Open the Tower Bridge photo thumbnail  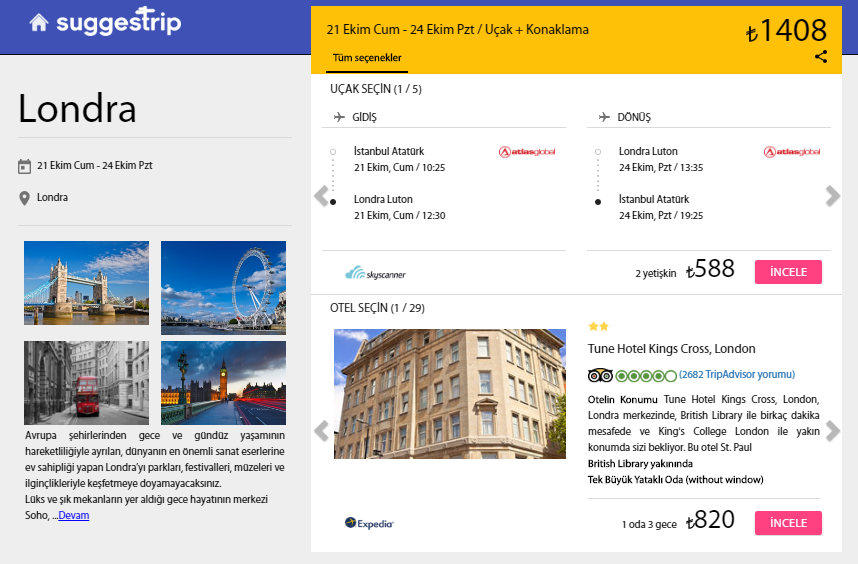pos(86,283)
